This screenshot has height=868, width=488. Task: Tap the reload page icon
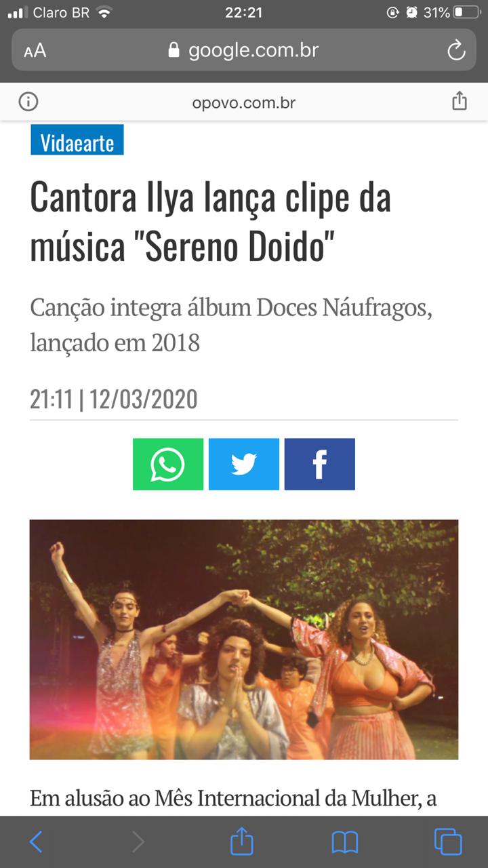click(456, 50)
